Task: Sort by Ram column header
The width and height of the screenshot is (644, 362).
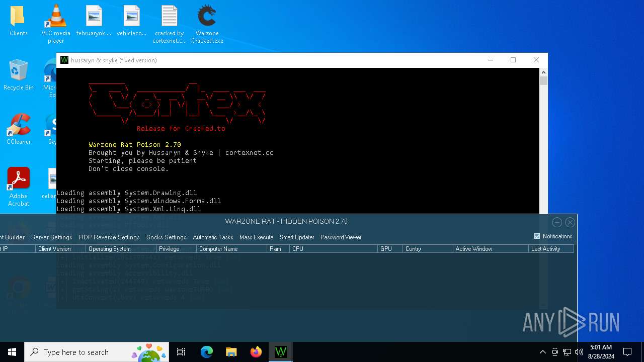Action: tap(278, 249)
